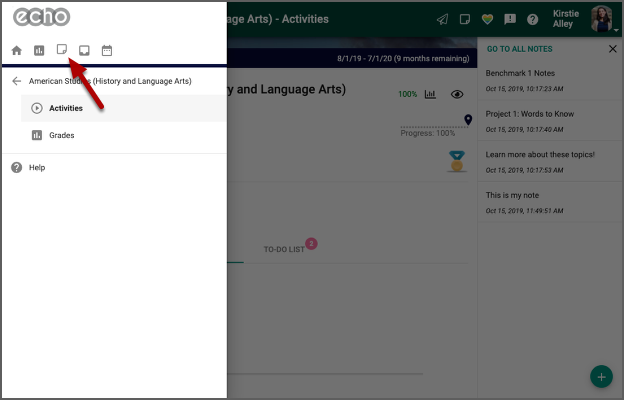Switch to the TO-DO LIST tab

tap(284, 249)
